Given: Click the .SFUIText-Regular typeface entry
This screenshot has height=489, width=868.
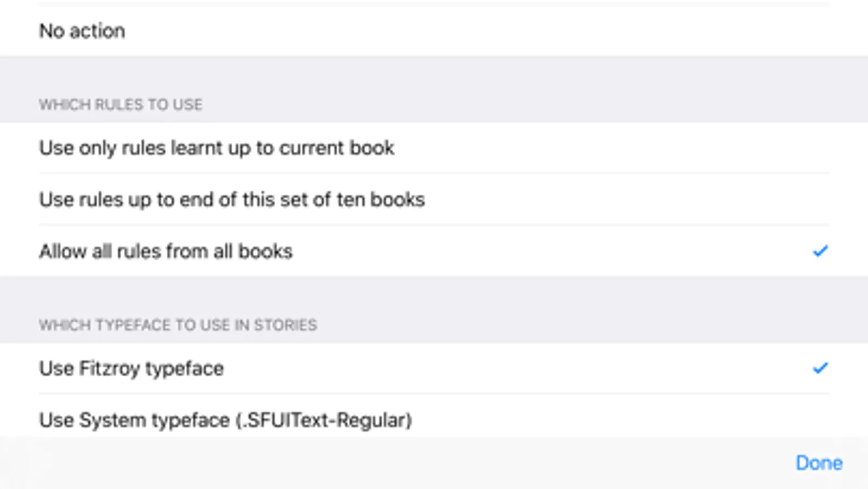Looking at the screenshot, I should (225, 420).
